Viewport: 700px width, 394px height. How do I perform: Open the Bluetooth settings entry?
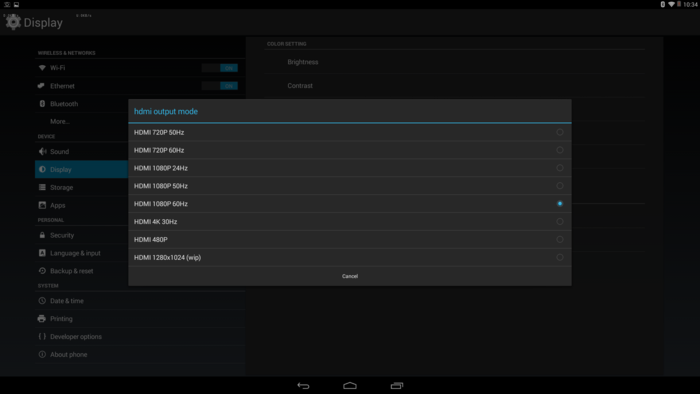coord(82,104)
